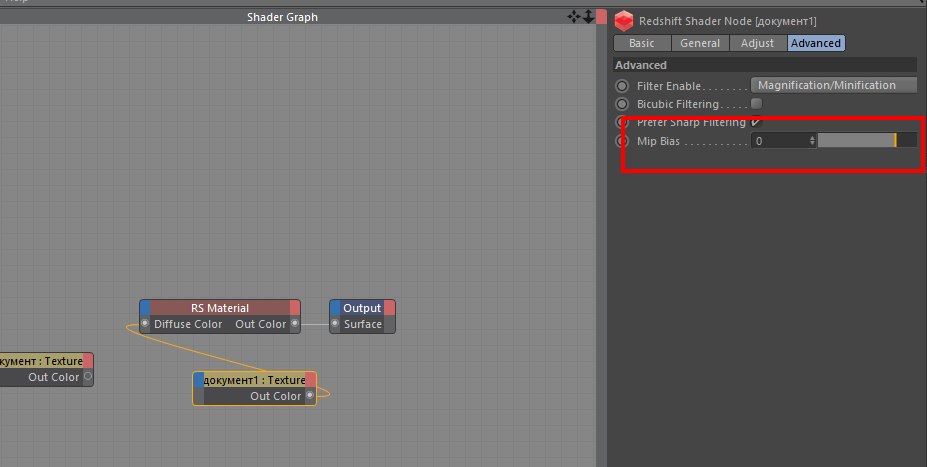
Task: Click the Redshift shader node cube icon
Action: coord(624,21)
